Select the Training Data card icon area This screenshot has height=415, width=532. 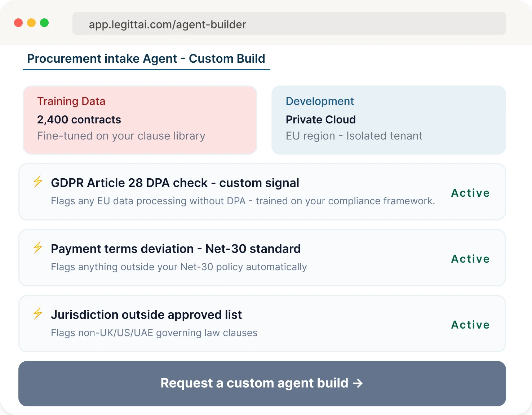71,101
